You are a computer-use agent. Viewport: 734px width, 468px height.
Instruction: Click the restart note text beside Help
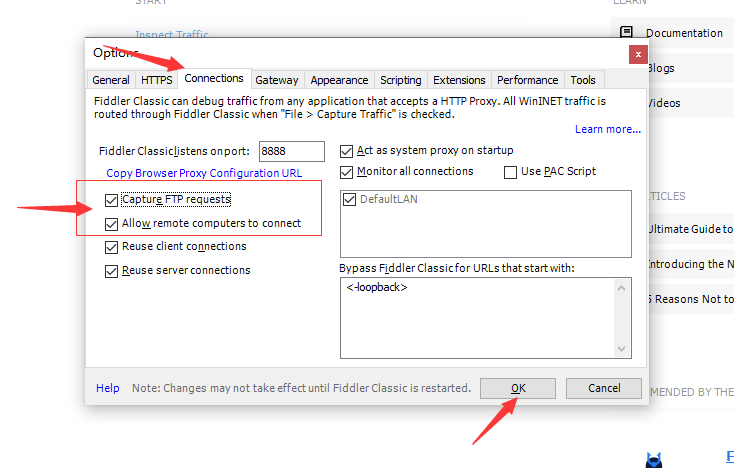pos(301,388)
